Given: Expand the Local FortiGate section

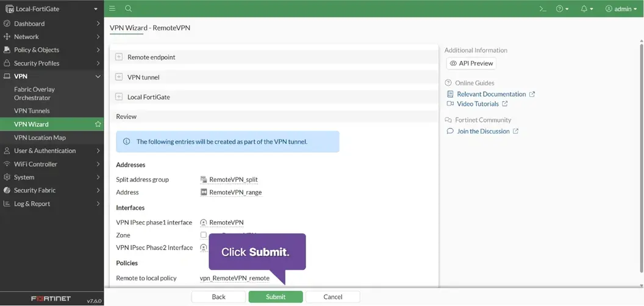Looking at the screenshot, I should point(119,97).
